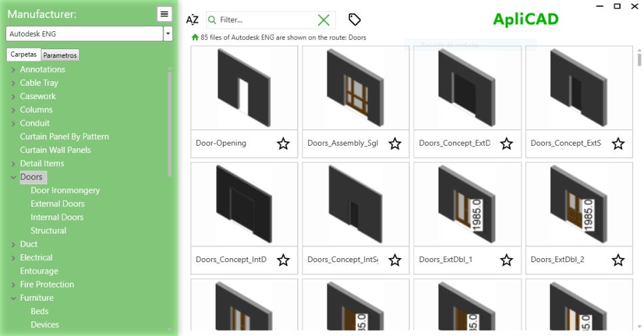Expand the Casework folder
Viewport: 644px width, 336px height.
tap(13, 96)
